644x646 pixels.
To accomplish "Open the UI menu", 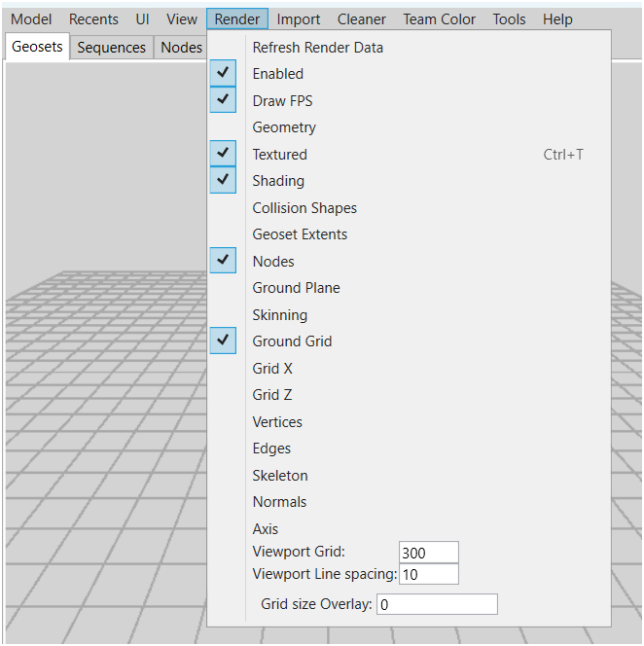I will pos(142,19).
